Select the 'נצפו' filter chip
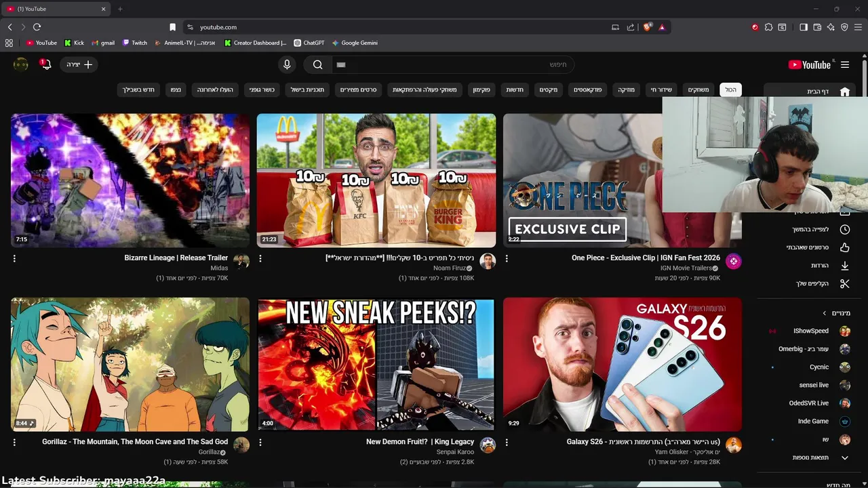This screenshot has height=488, width=868. (176, 89)
